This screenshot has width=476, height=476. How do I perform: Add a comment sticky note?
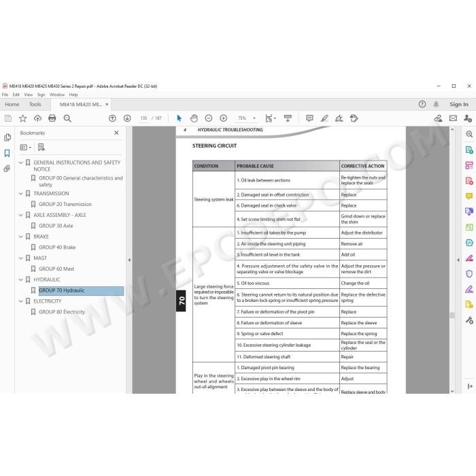click(309, 118)
